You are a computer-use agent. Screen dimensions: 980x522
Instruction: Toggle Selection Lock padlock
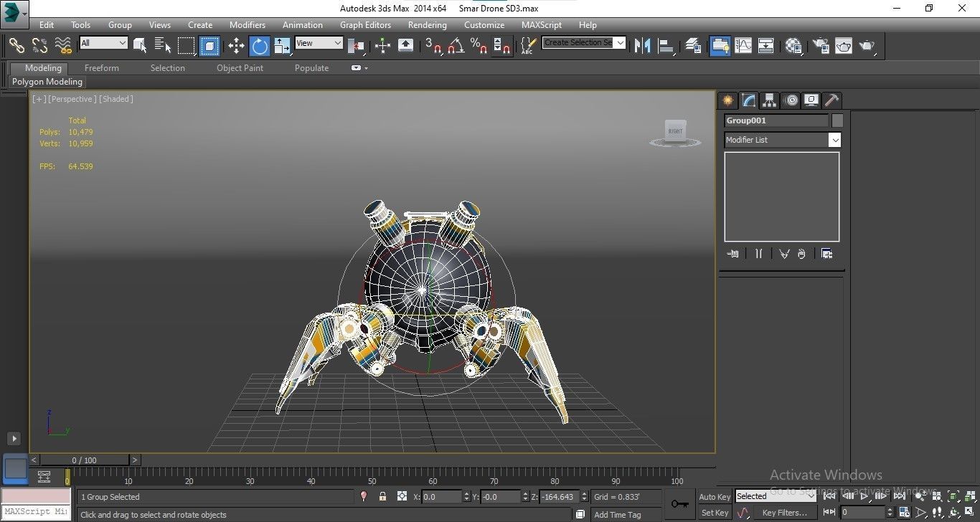382,496
